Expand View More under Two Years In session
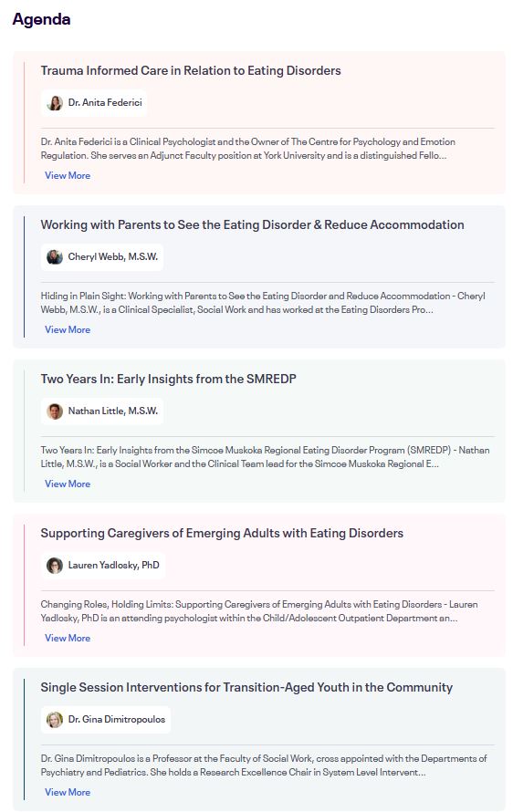Viewport: 513px width, 812px height. point(68,484)
